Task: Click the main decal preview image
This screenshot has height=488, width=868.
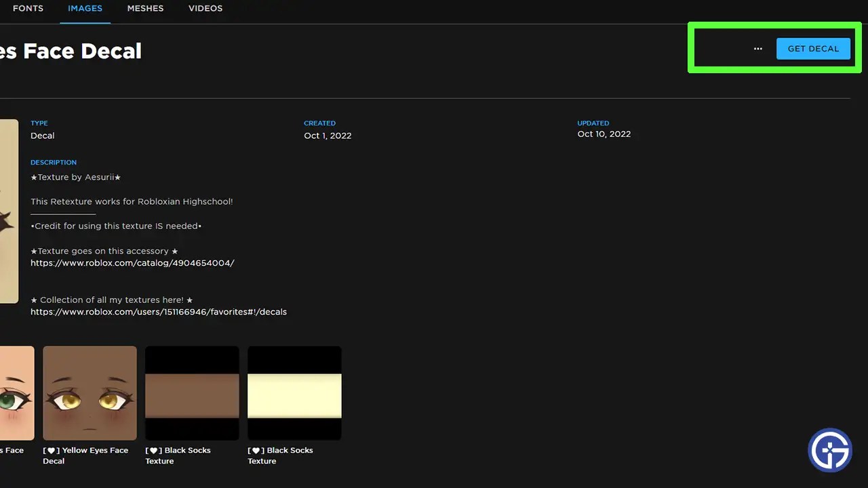Action: coord(9,211)
